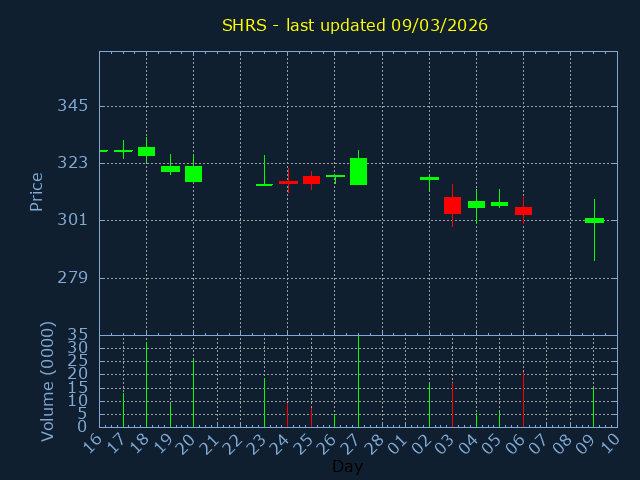This screenshot has height=480, width=640.
Task: Click the "Day" axis label
Action: 347,466
